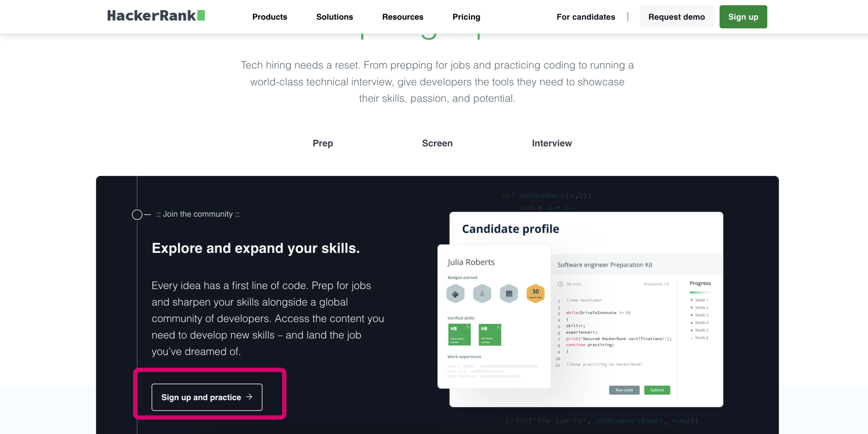868x434 pixels.
Task: Click the circle marker beside Join the community
Action: click(x=137, y=214)
